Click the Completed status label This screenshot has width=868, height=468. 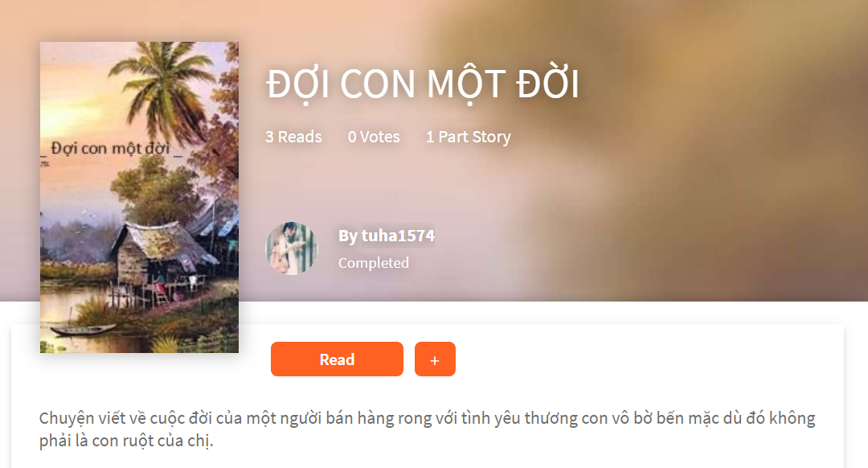coord(374,262)
